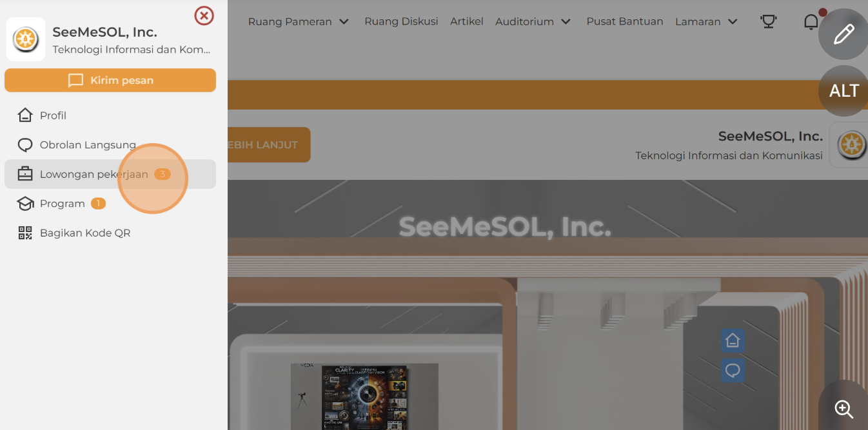Viewport: 868px width, 430px height.
Task: Click SeeMeSOL logo in side panel
Action: (x=26, y=39)
